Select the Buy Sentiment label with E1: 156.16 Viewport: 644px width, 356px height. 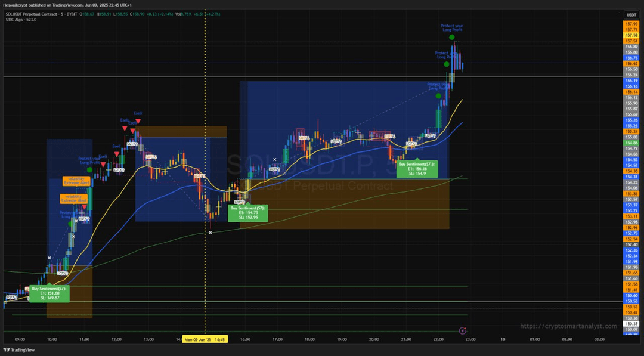click(x=417, y=168)
